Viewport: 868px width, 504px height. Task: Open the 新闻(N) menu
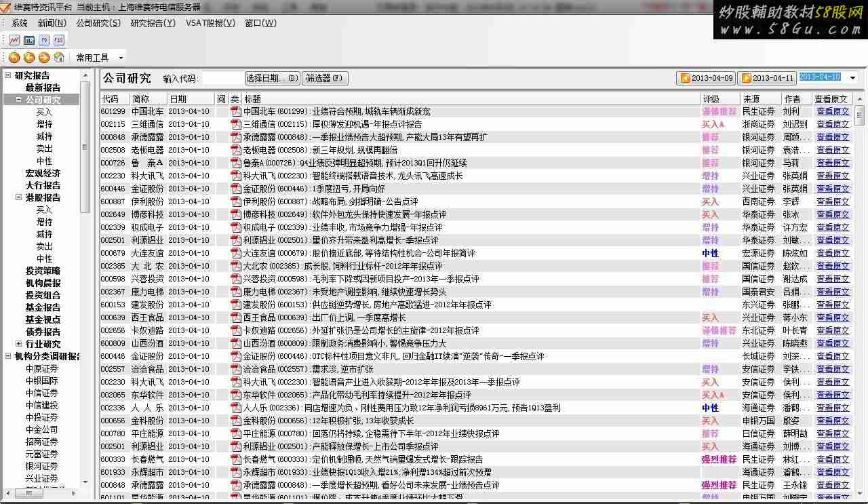pyautogui.click(x=52, y=23)
